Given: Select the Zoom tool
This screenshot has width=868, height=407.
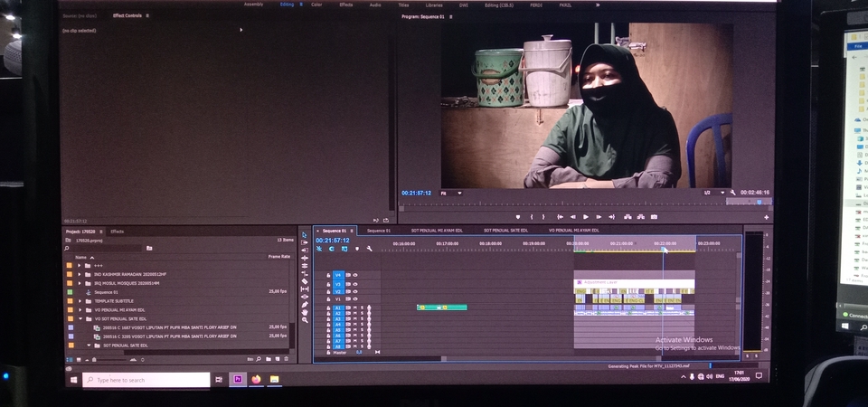Looking at the screenshot, I should point(305,320).
